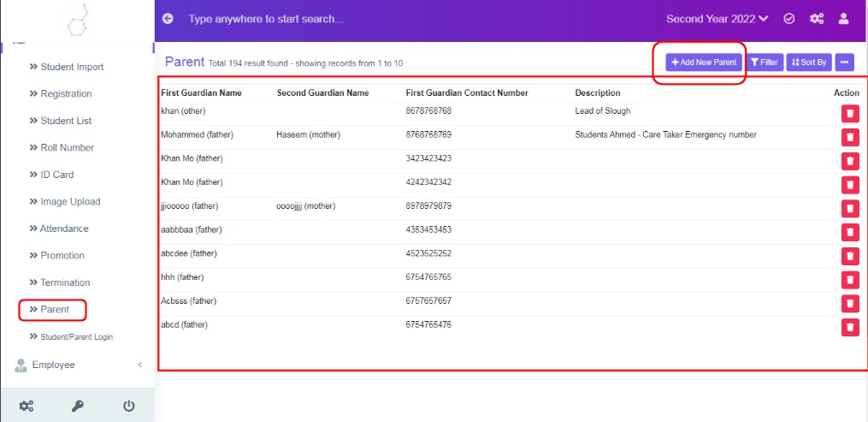The width and height of the screenshot is (868, 422).
Task: Open the check-circle icon in header
Action: tap(789, 19)
